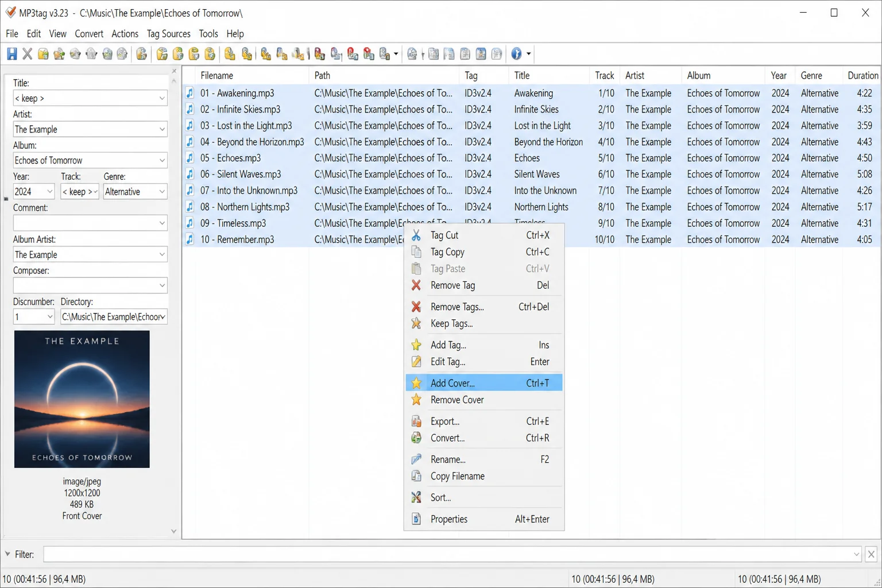Close the tag panel with small x
882x588 pixels.
(174, 71)
